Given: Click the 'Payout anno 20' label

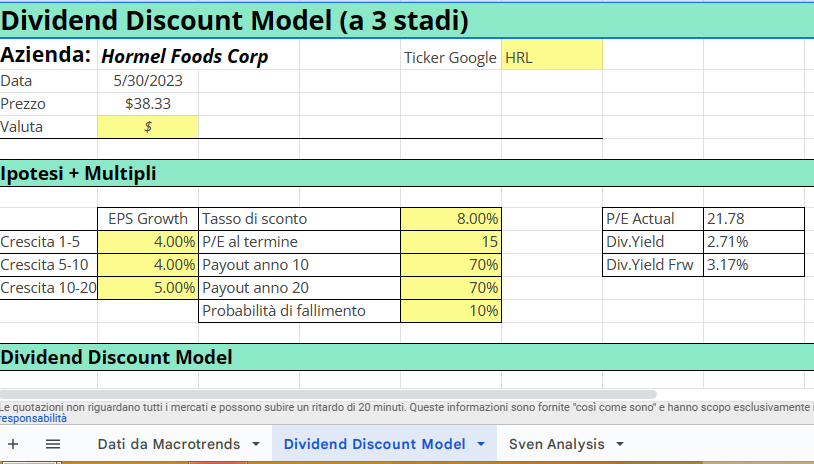Looking at the screenshot, I should [x=255, y=288].
